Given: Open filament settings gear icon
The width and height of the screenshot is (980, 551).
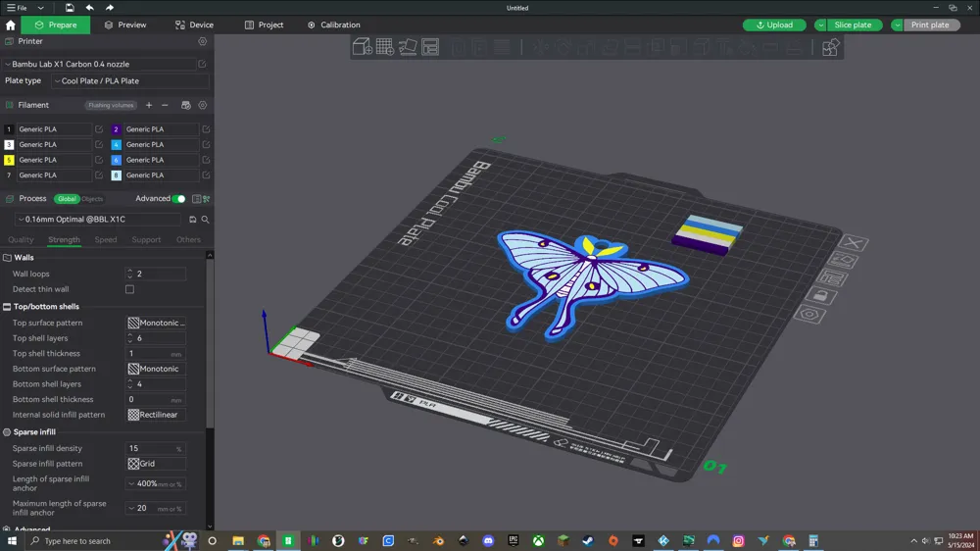Looking at the screenshot, I should click(203, 105).
